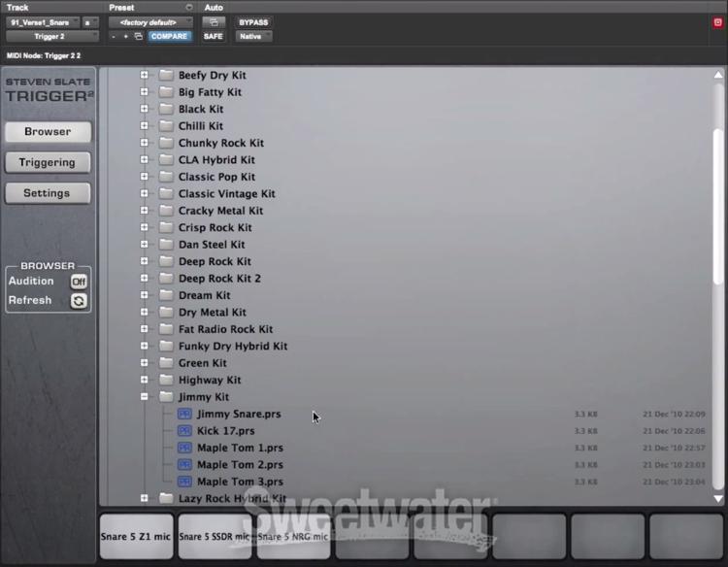The height and width of the screenshot is (567, 728).
Task: Open the Settings page
Action: [48, 193]
